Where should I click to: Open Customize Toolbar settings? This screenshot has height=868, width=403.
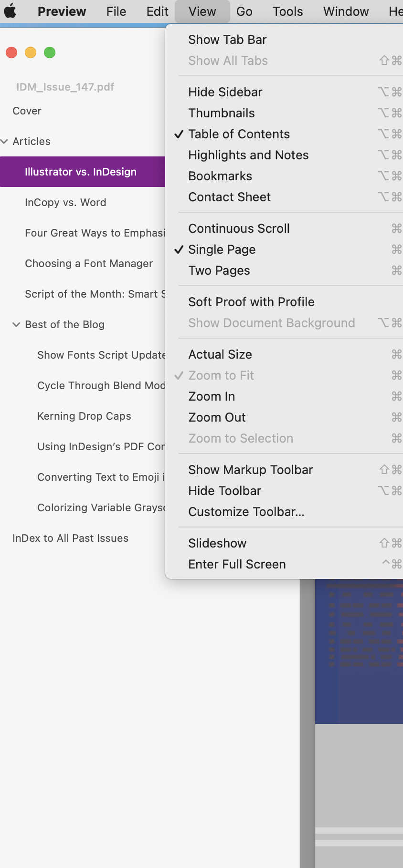[246, 512]
